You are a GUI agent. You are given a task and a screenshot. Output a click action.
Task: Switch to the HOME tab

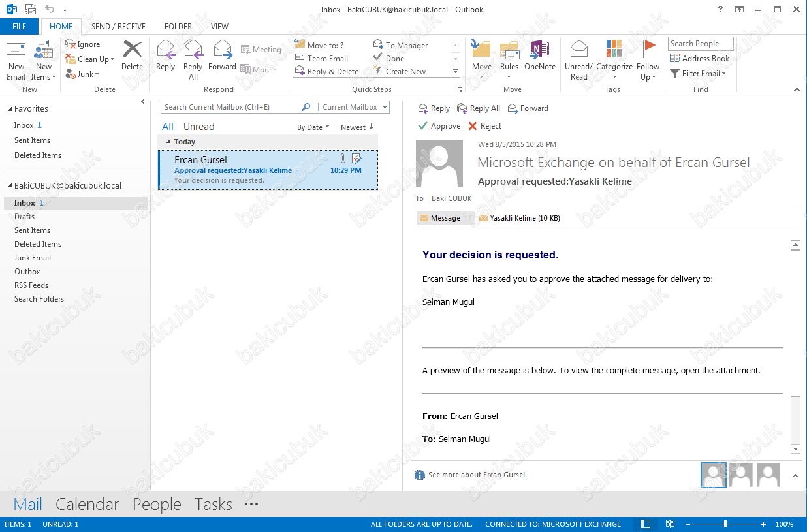coord(61,27)
